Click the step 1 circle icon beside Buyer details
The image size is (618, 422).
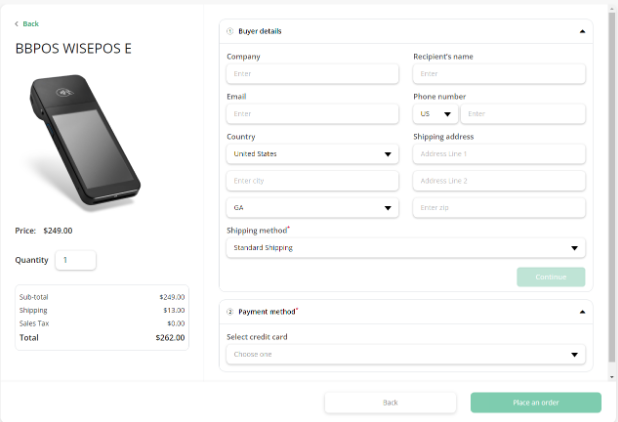(230, 31)
